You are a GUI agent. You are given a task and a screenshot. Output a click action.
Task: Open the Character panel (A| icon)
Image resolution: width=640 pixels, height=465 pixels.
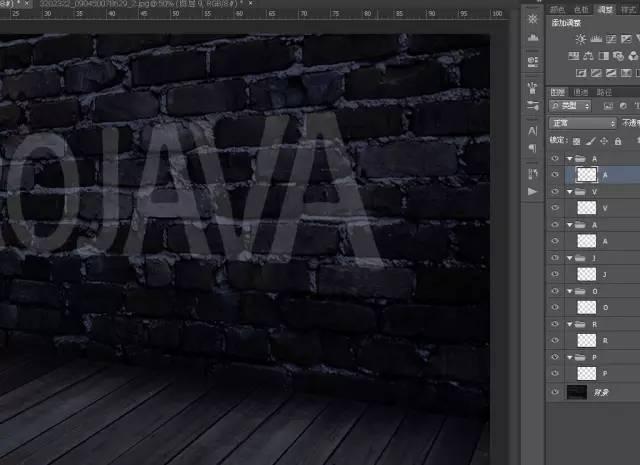click(x=533, y=131)
